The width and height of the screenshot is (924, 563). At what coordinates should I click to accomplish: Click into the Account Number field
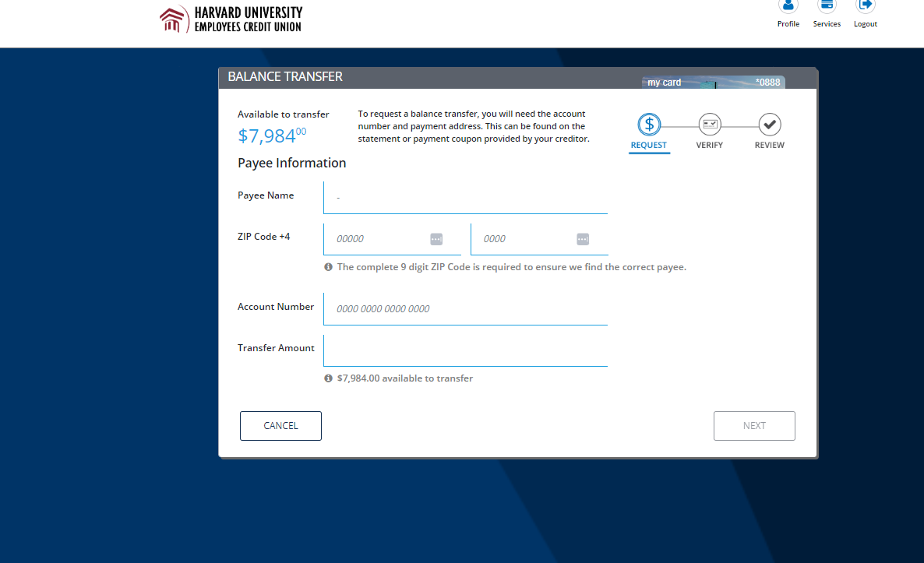[465, 308]
